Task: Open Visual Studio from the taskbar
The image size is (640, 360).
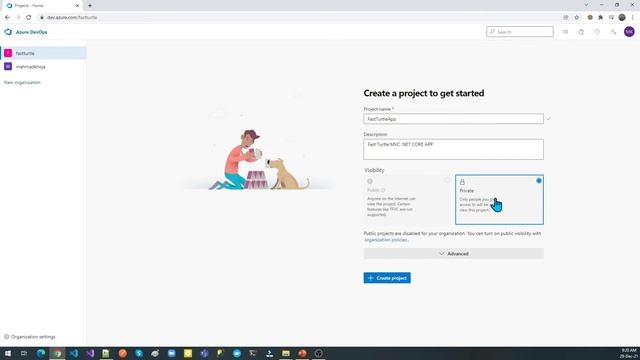Action: coord(90,353)
